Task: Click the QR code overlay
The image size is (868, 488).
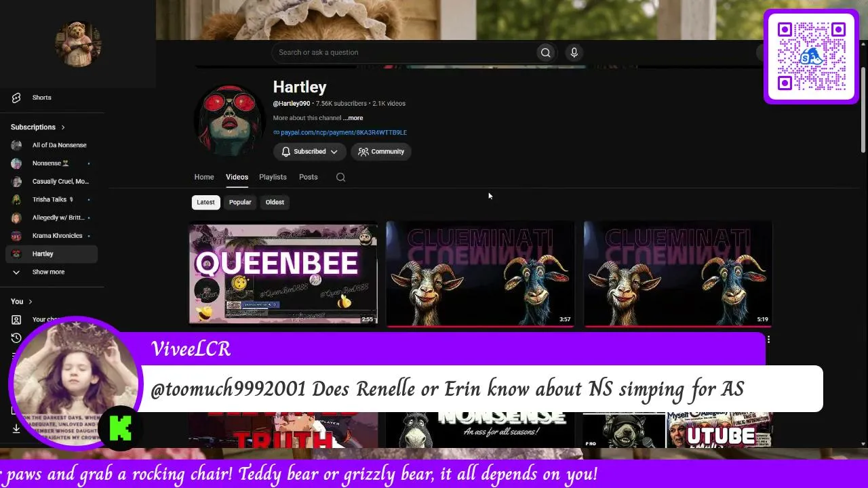Action: point(812,57)
